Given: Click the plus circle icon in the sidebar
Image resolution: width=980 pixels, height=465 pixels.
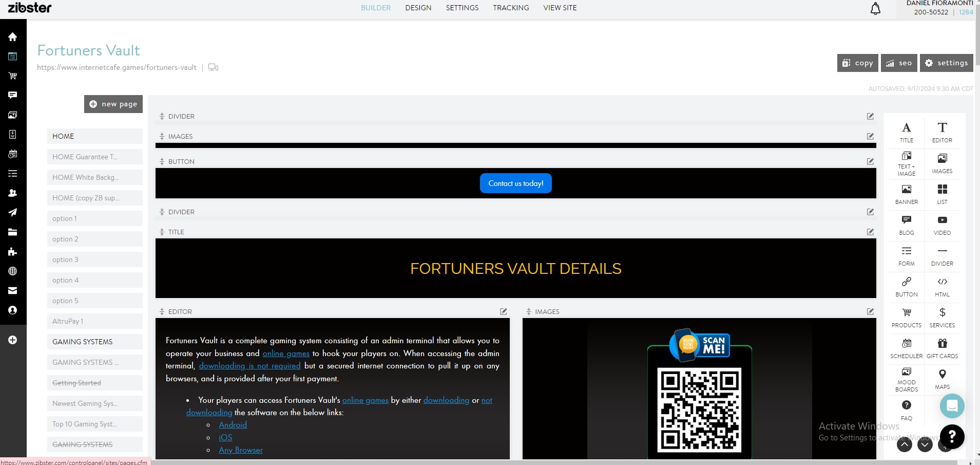Looking at the screenshot, I should point(13,340).
